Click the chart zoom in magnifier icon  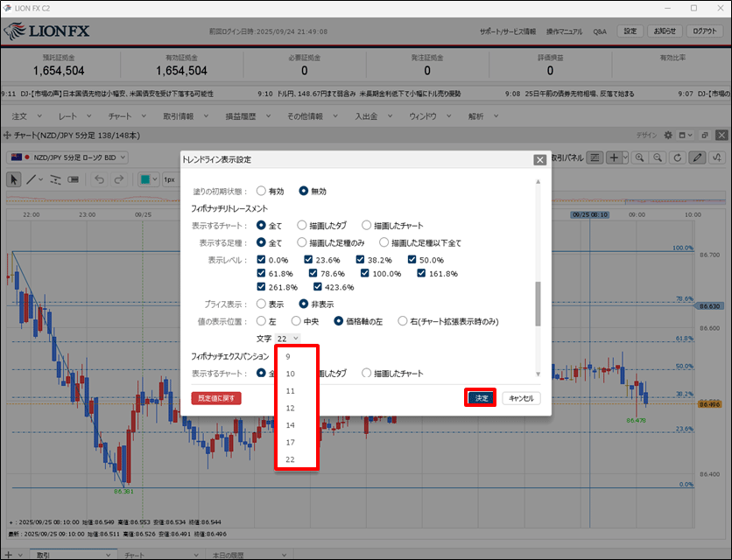[x=640, y=157]
